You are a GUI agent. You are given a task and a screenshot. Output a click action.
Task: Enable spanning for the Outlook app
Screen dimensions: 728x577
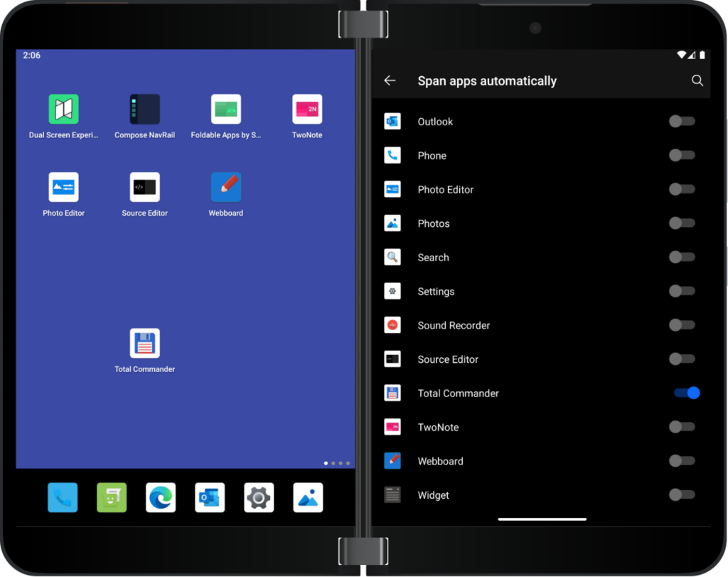click(x=681, y=121)
